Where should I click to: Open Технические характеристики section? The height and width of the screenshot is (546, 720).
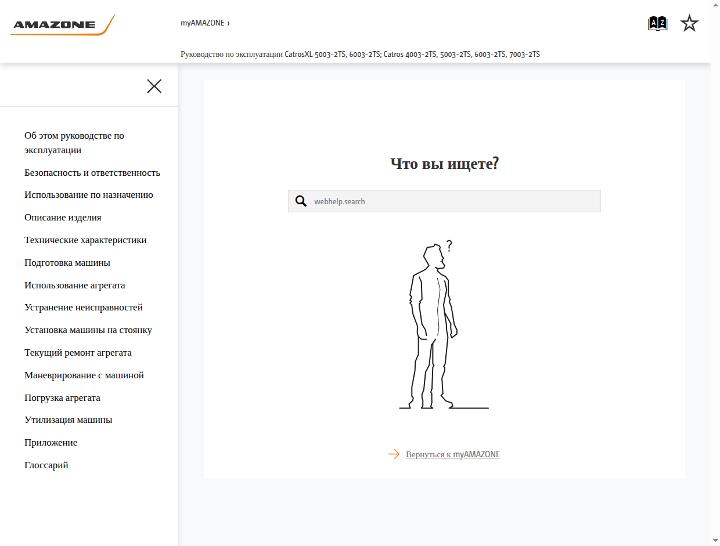[85, 240]
